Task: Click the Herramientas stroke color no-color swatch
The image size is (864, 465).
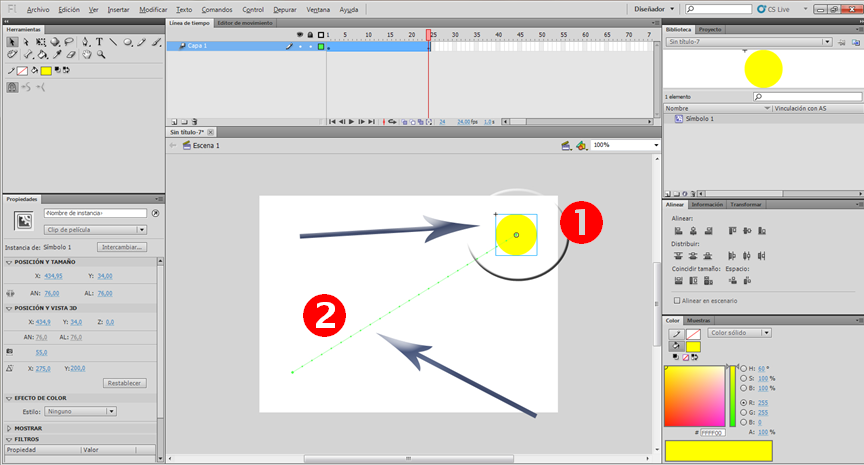Action: pos(22,71)
